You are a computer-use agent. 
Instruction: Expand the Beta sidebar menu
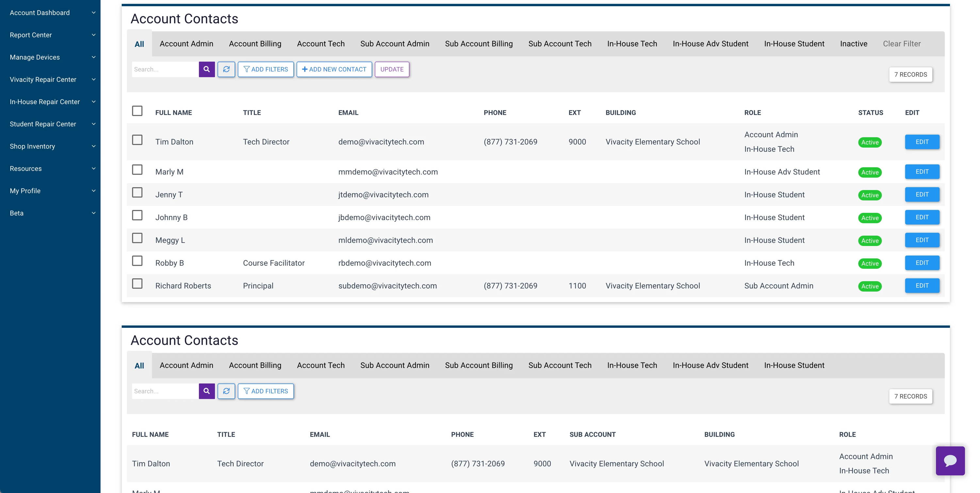tap(50, 213)
